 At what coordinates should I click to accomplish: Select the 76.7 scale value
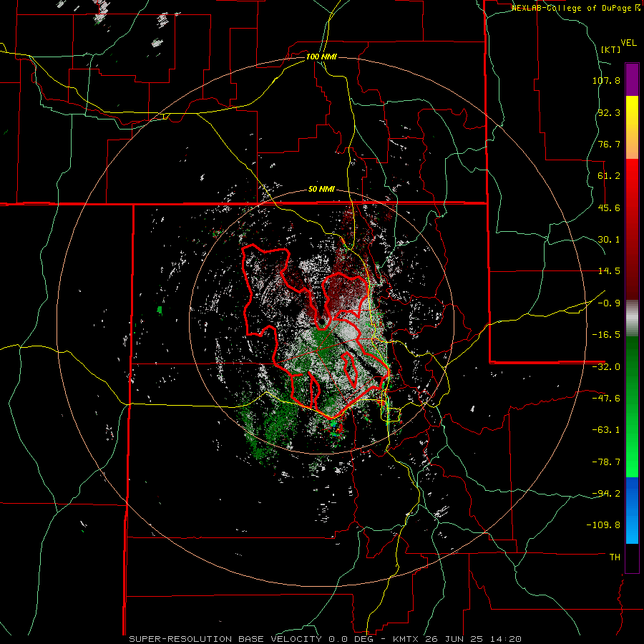click(609, 144)
